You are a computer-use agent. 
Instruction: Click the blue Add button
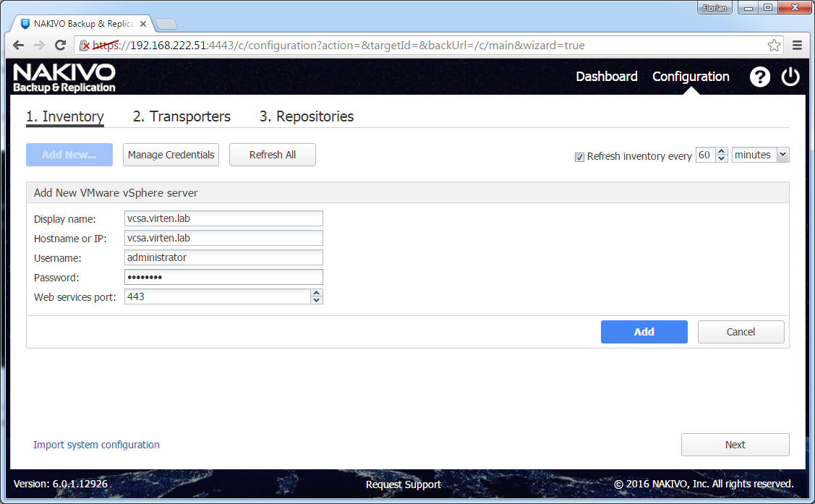click(644, 332)
